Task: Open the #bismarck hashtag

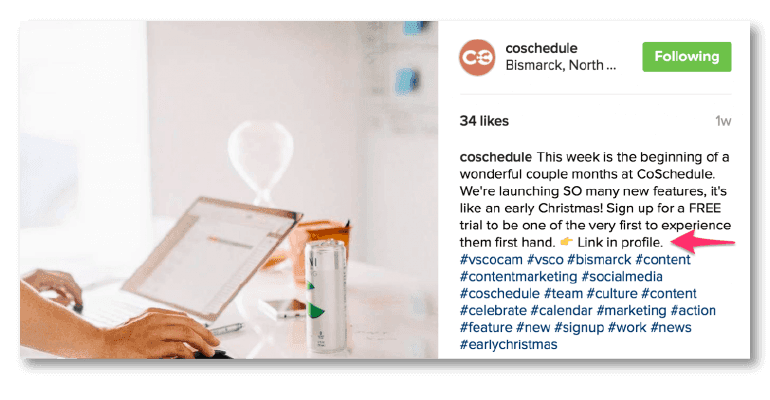Action: tap(598, 260)
